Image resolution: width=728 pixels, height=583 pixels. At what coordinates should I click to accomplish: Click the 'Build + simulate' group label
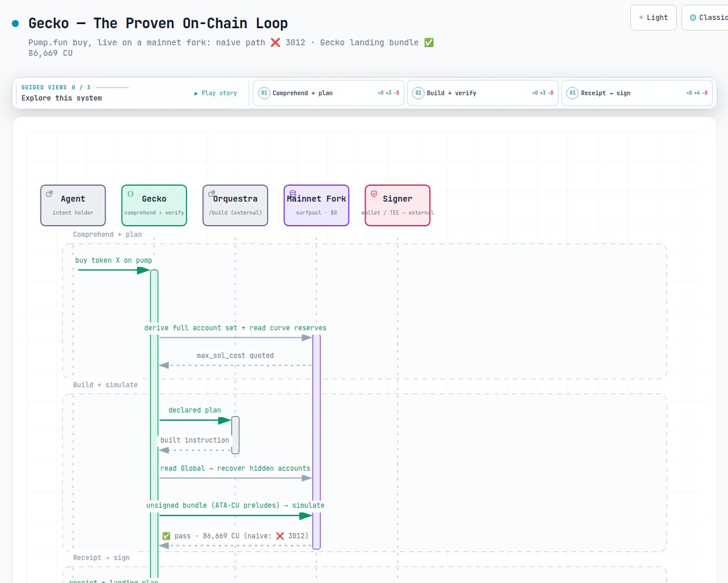click(105, 385)
